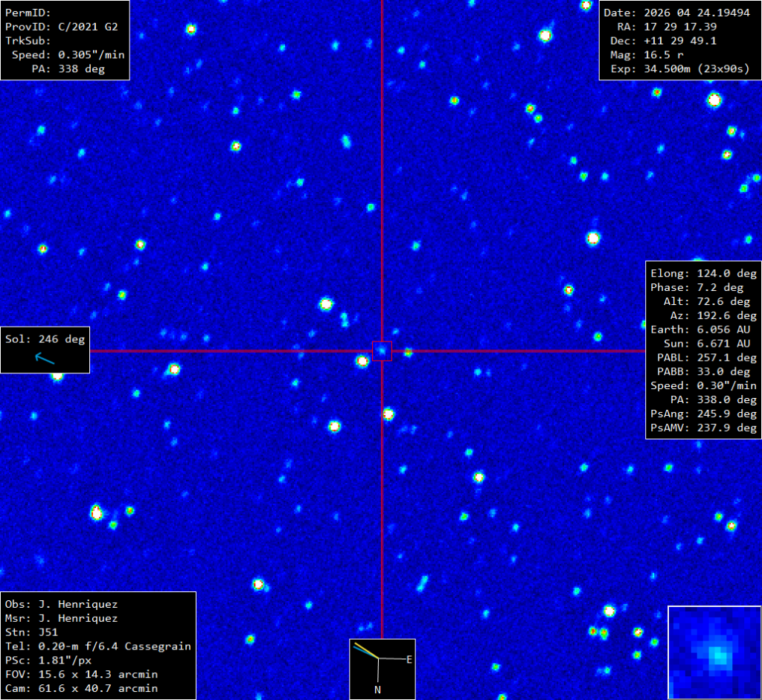This screenshot has height=700, width=762.
Task: Click the Sol: 246 deg label
Action: [45, 339]
